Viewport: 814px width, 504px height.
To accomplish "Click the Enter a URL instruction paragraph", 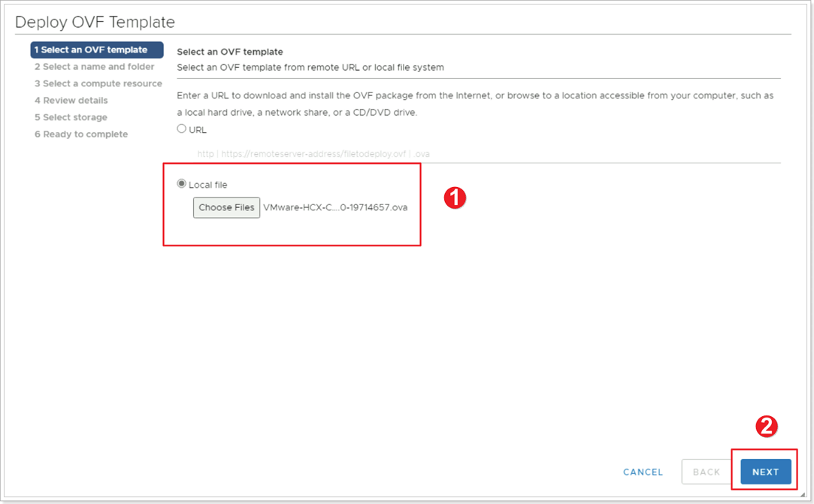I will (x=474, y=104).
